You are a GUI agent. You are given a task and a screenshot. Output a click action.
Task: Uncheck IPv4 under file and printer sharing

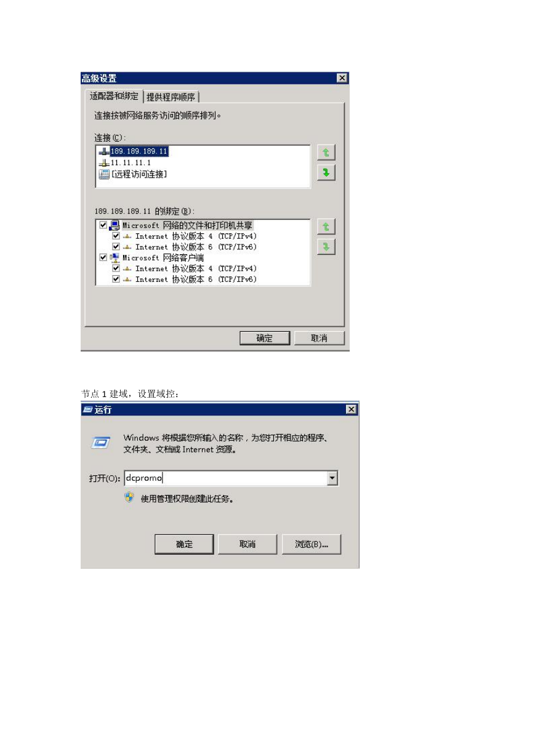pos(116,236)
